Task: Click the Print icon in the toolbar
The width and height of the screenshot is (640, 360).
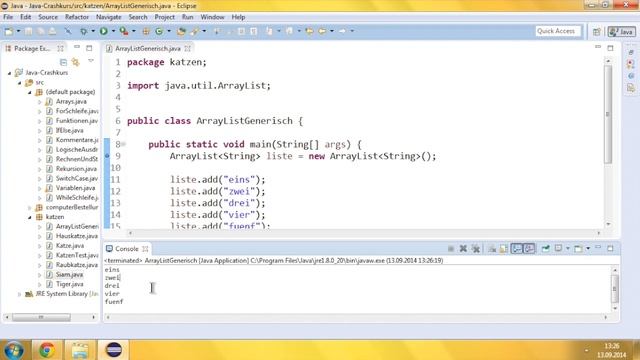Action: (x=53, y=31)
